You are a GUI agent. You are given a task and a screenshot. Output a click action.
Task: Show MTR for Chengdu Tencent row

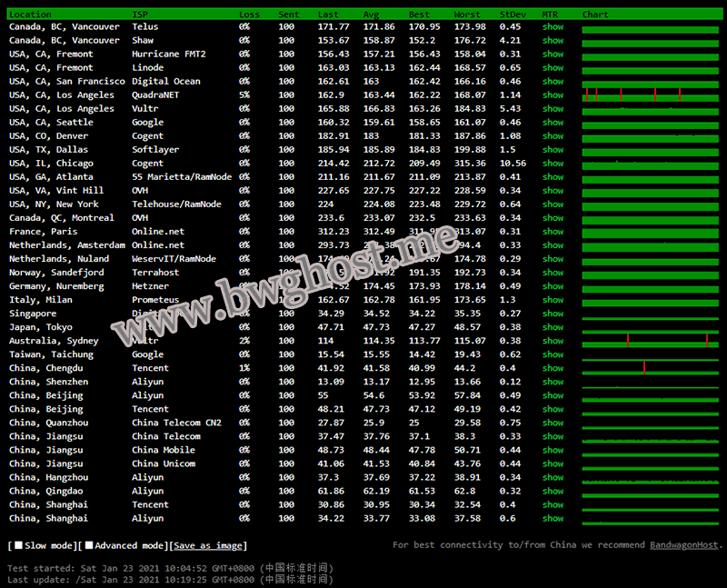pyautogui.click(x=553, y=368)
